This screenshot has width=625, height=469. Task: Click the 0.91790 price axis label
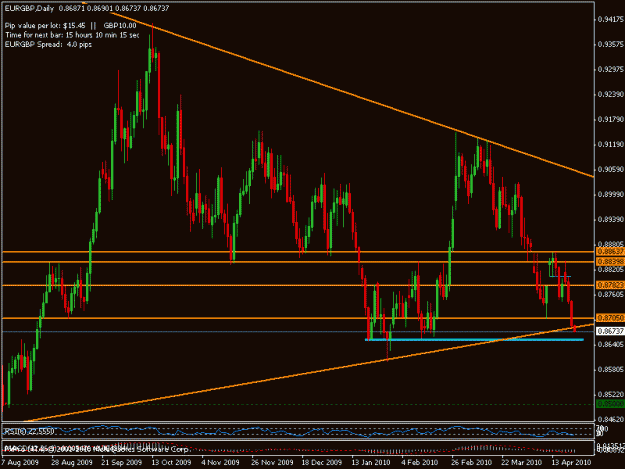point(611,119)
